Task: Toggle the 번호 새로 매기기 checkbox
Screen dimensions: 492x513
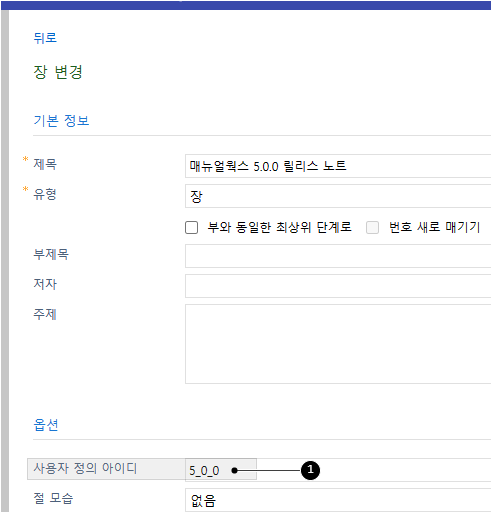Action: click(x=372, y=228)
